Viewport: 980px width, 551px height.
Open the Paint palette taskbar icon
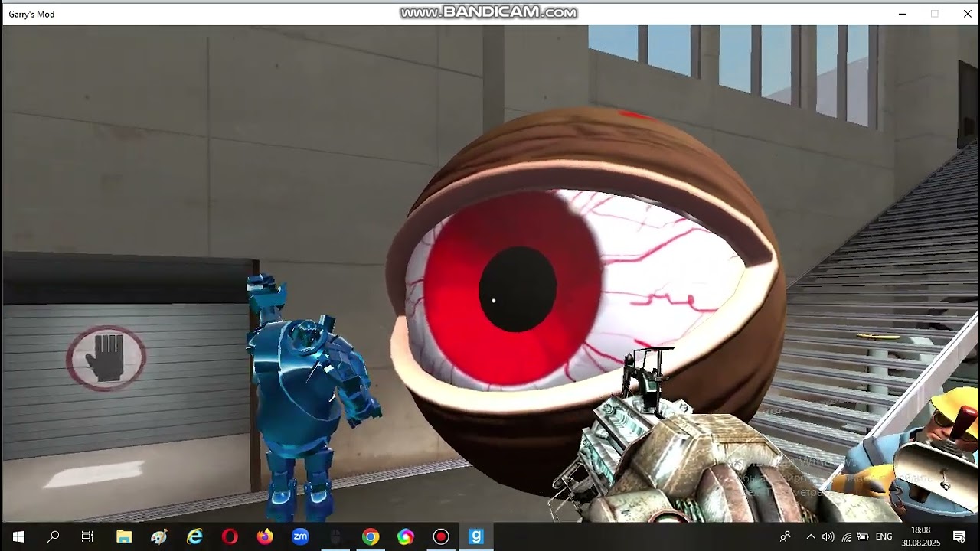pos(159,536)
